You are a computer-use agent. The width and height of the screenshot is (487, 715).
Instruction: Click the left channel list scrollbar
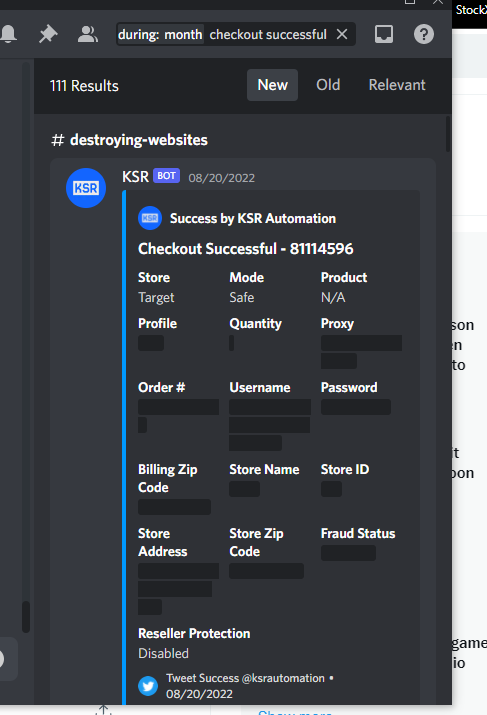pos(26,617)
